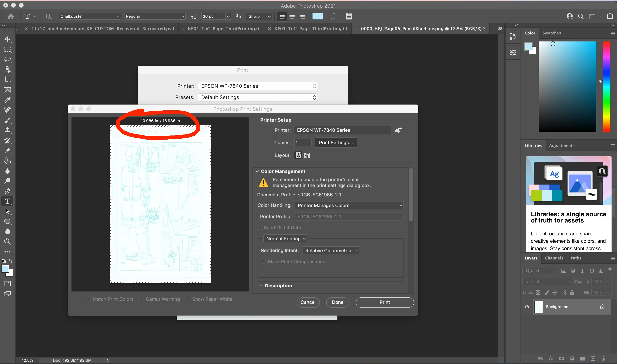The height and width of the screenshot is (364, 617).
Task: Click the text color swatch in options bar
Action: click(317, 16)
